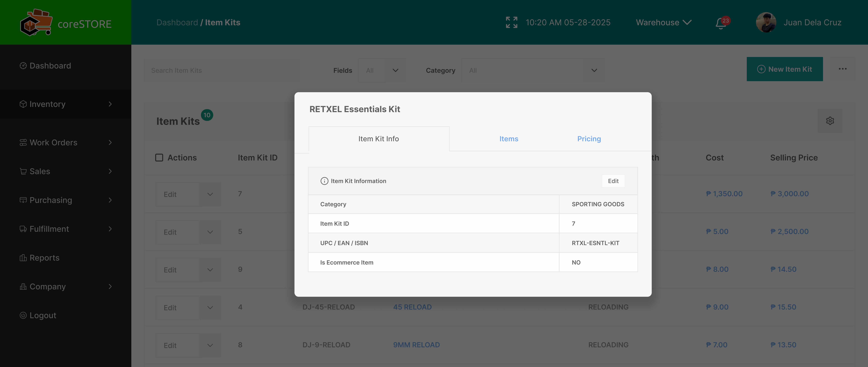This screenshot has height=367, width=868.
Task: Open the more options ellipsis menu
Action: pos(842,69)
